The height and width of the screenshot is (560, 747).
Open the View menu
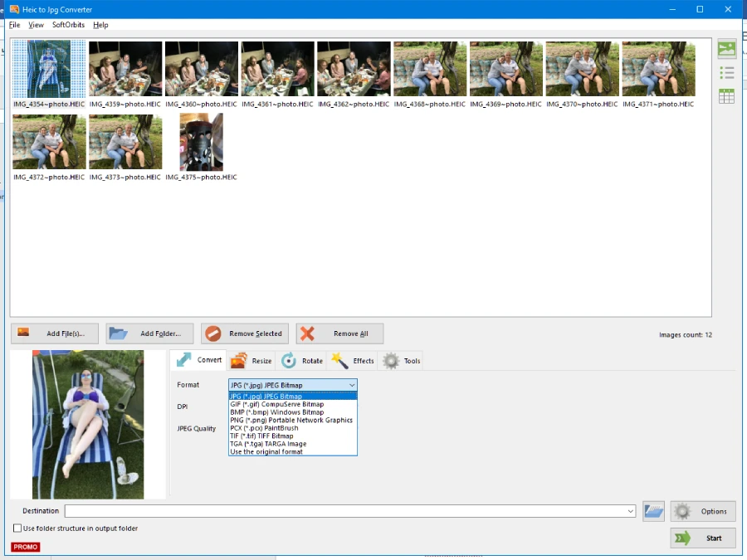36,25
